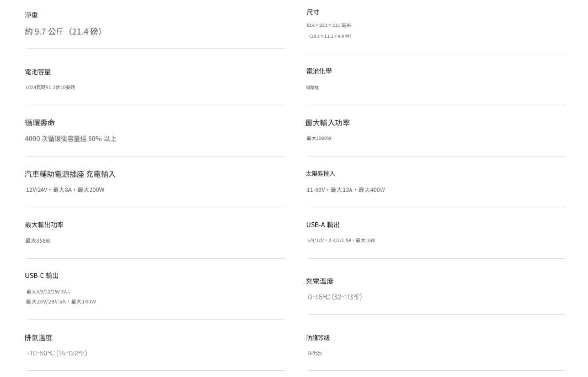Select the 516×281×111 毫米 dimension text
588x377 pixels.
click(x=328, y=26)
